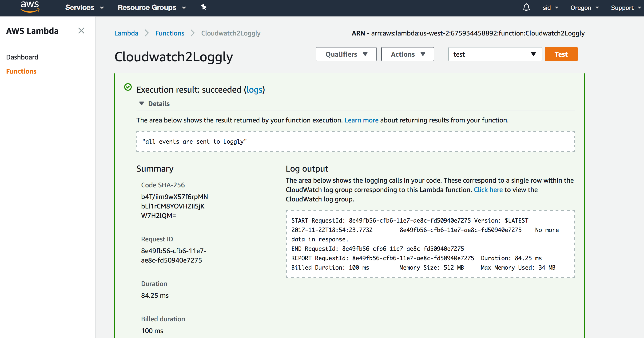
Task: Click the END RequestId log line
Action: pyautogui.click(x=377, y=249)
